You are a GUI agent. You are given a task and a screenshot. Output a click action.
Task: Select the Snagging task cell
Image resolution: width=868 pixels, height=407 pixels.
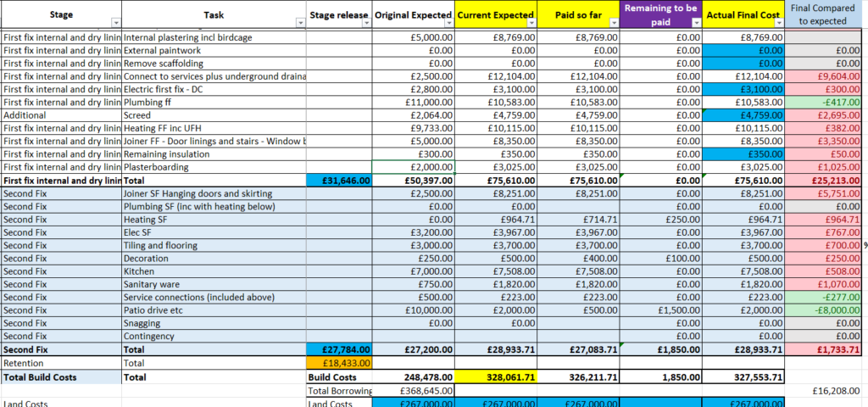click(x=214, y=323)
